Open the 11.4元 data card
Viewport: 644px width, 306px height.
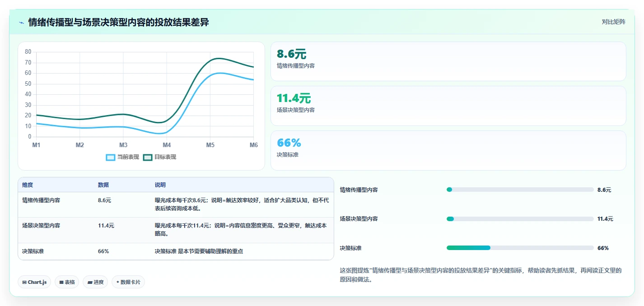tap(448, 106)
